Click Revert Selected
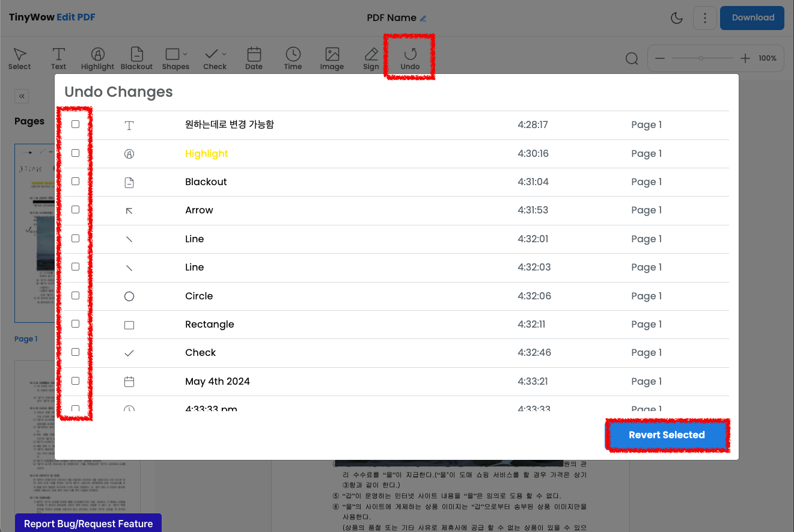Image resolution: width=794 pixels, height=532 pixels. pos(667,435)
